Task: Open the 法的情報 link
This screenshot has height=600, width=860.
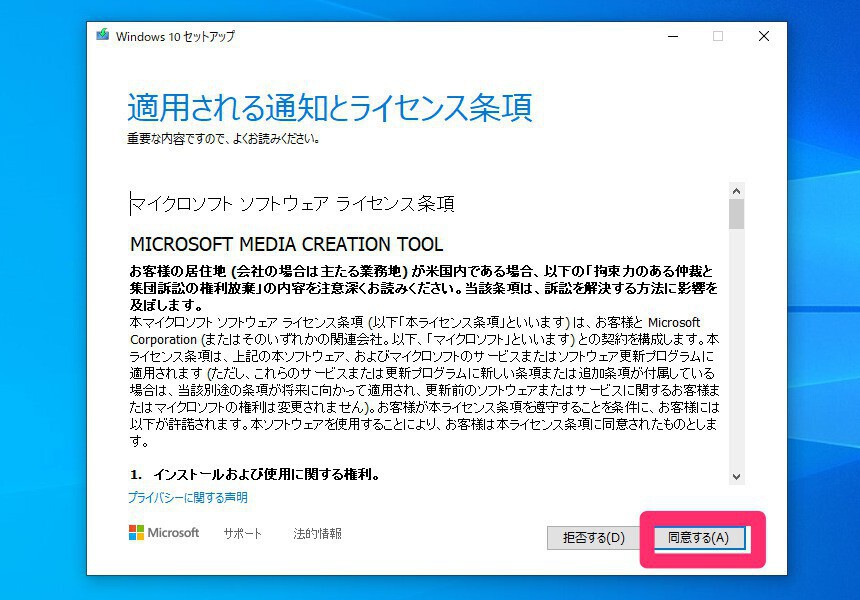Action: click(317, 533)
